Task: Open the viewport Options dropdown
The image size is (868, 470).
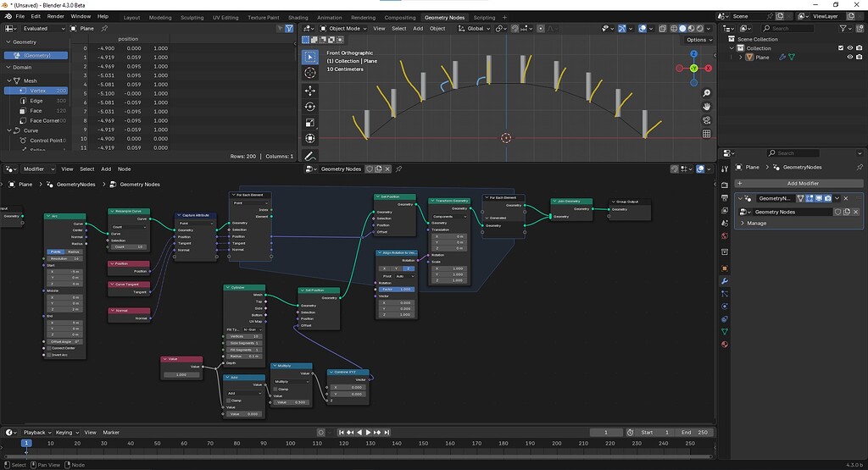Action: [699, 40]
